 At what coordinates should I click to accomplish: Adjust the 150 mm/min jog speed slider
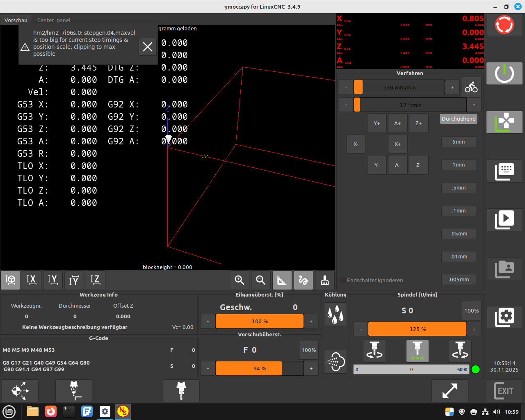point(399,87)
